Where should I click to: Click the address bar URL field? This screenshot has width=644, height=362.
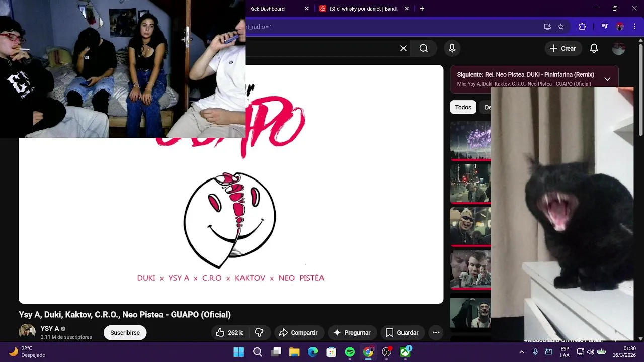pyautogui.click(x=392, y=27)
